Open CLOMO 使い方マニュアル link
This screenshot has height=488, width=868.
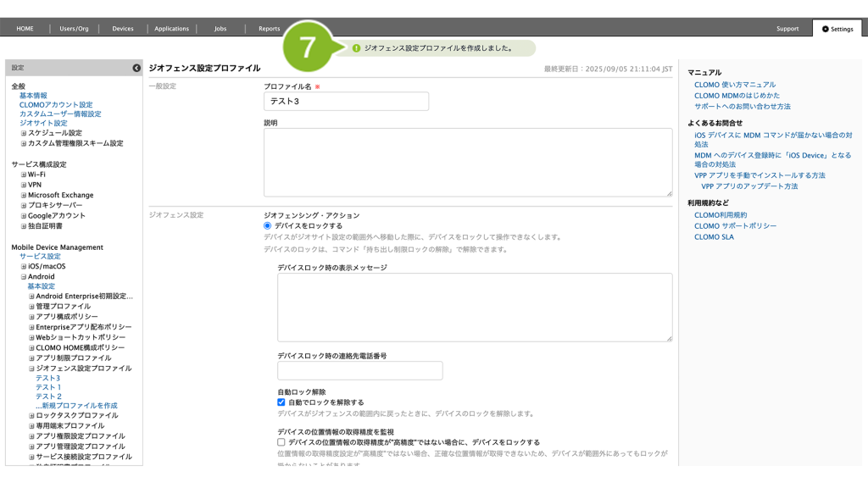[x=735, y=86]
